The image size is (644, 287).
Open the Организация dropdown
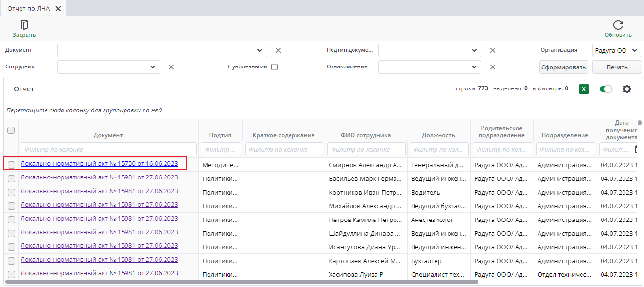pos(617,50)
